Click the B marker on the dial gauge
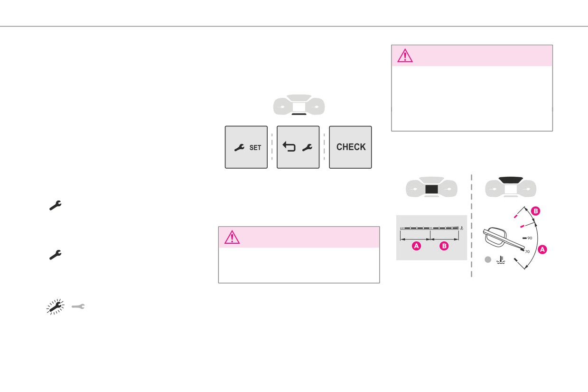The width and height of the screenshot is (588, 392). (535, 210)
